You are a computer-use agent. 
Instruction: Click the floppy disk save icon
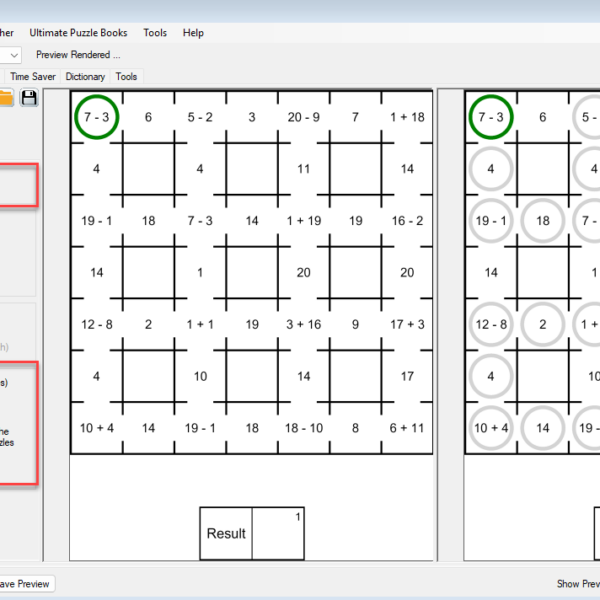[29, 97]
